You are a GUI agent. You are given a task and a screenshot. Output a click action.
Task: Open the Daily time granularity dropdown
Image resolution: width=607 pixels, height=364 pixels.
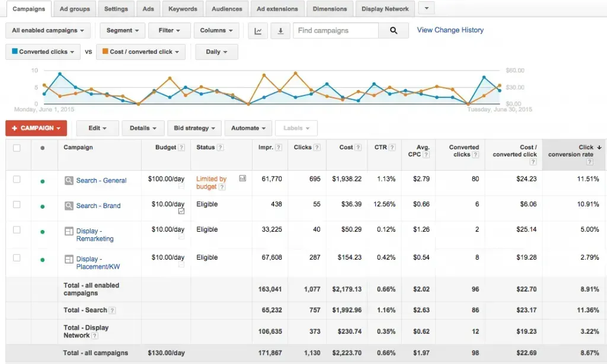click(216, 52)
